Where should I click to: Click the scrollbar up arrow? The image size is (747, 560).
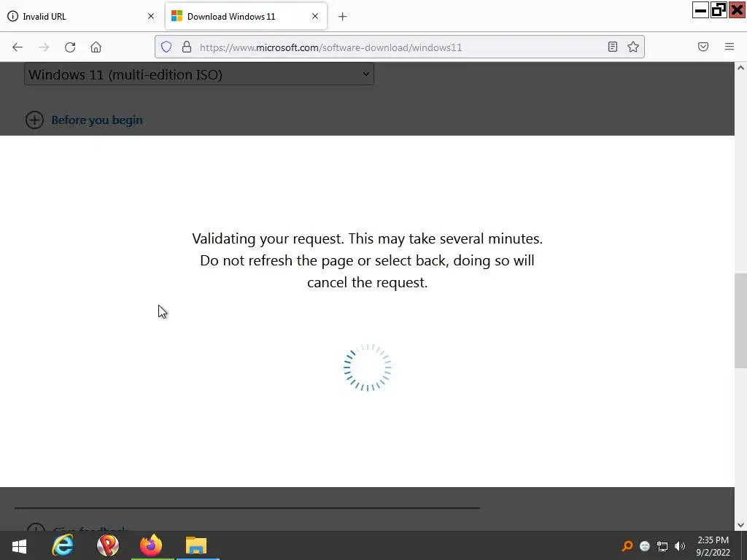tap(740, 68)
